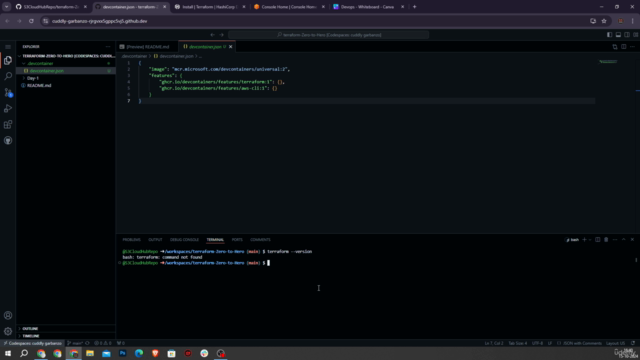Open the new terminal launch profile dropdown
Screen dimensions: 640x360
[590, 240]
